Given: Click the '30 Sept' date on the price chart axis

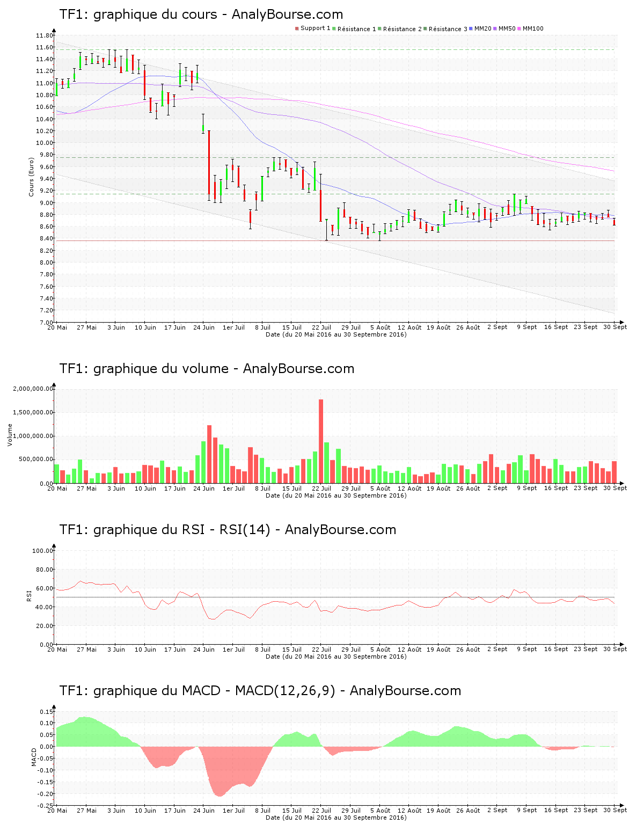Looking at the screenshot, I should (615, 327).
